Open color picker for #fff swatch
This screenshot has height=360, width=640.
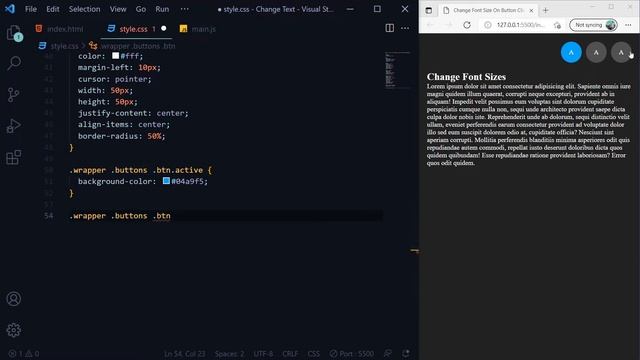[x=116, y=56]
